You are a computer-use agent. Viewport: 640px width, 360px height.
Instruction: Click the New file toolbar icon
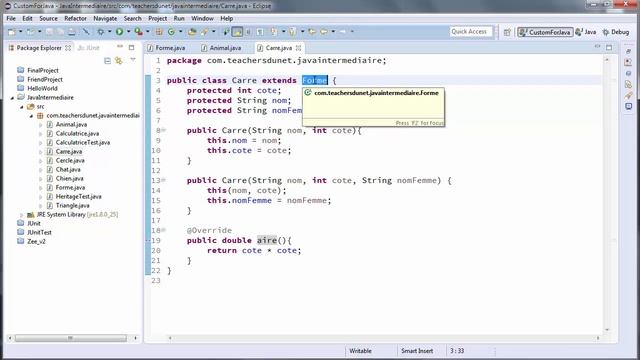click(11, 32)
